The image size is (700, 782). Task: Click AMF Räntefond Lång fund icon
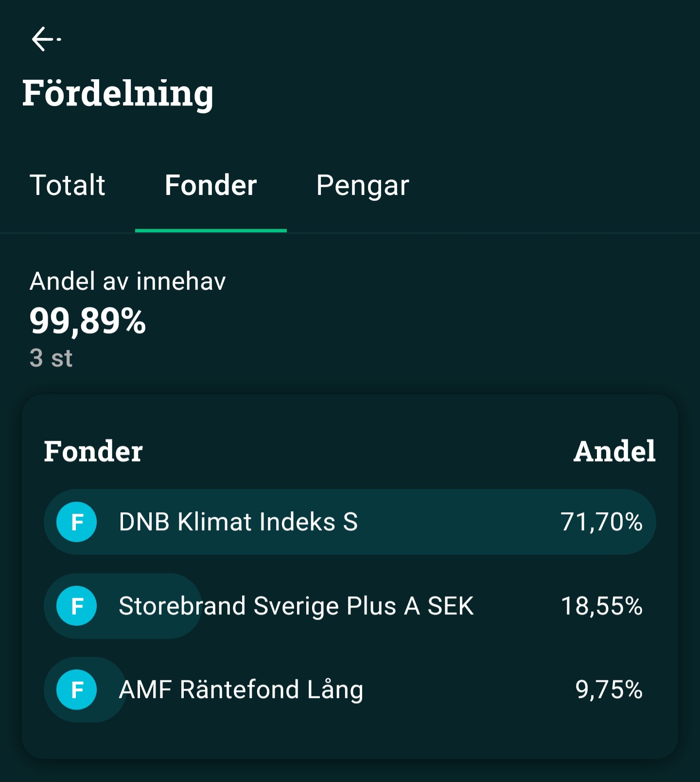click(x=76, y=690)
